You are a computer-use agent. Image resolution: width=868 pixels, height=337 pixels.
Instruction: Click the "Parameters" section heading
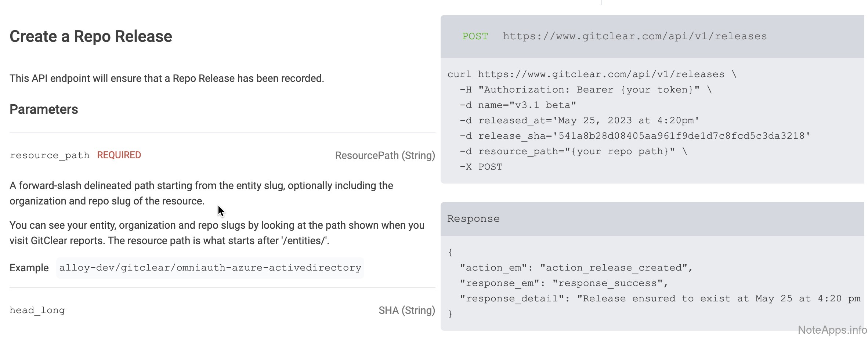(x=44, y=109)
